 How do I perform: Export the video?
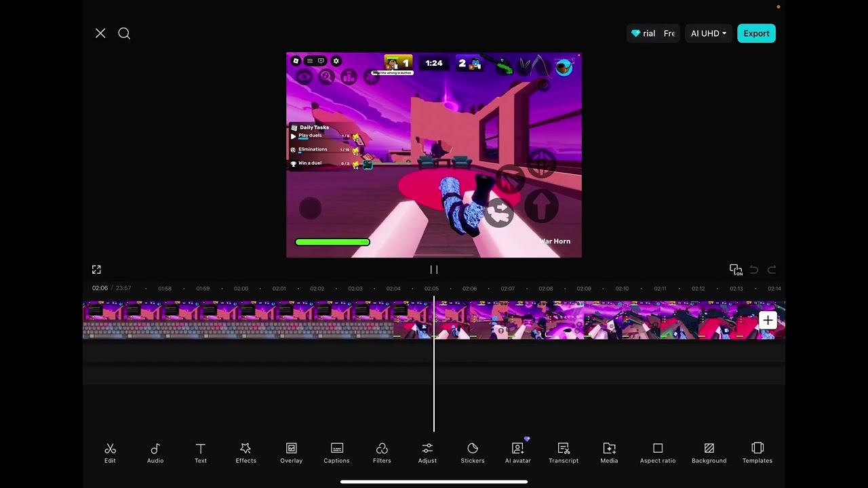(756, 33)
